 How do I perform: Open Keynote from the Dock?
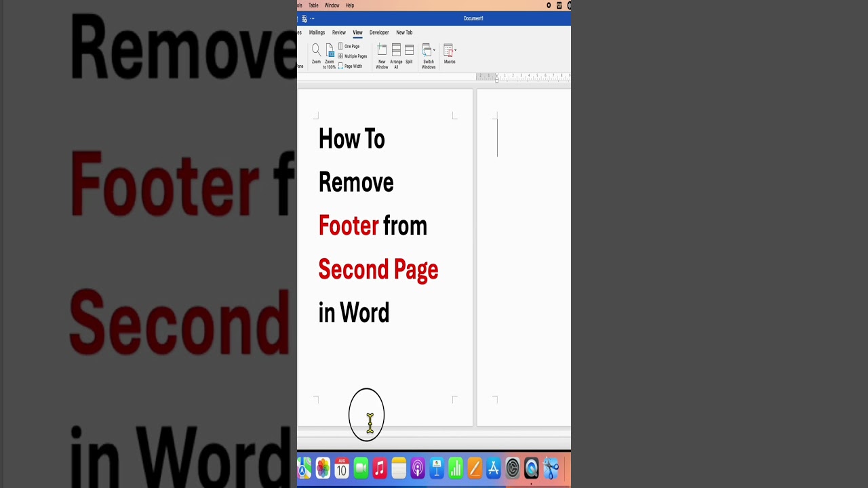tap(437, 468)
